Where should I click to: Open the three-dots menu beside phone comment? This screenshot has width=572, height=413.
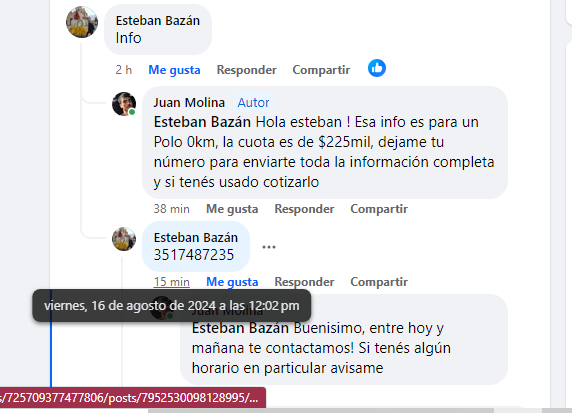tap(269, 247)
